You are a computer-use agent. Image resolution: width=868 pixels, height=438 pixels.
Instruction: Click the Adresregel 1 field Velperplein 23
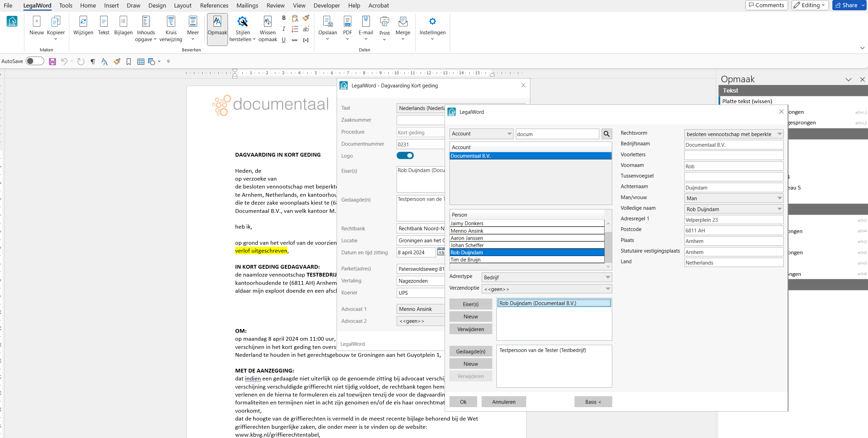pos(734,220)
